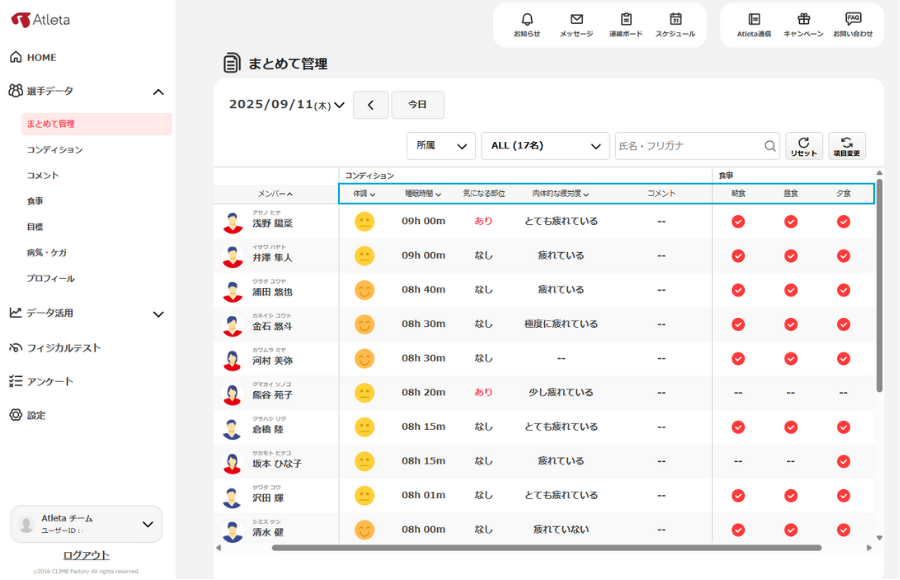
Task: Open the 所属 dropdown
Action: pyautogui.click(x=441, y=146)
